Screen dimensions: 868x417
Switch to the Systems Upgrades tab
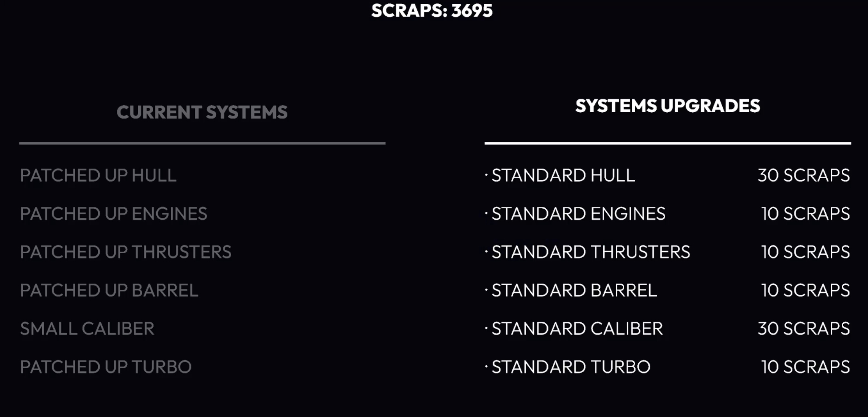pos(668,106)
